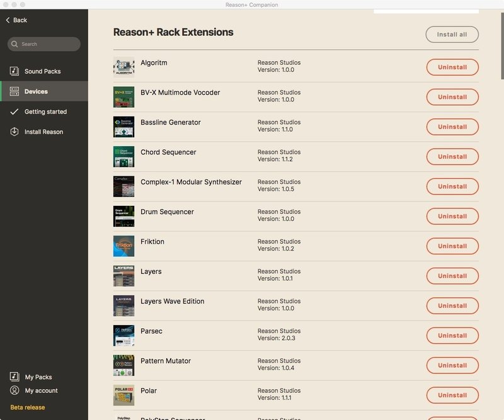
Task: Click the BV-X Multimode Vocoder name
Action: tap(180, 93)
